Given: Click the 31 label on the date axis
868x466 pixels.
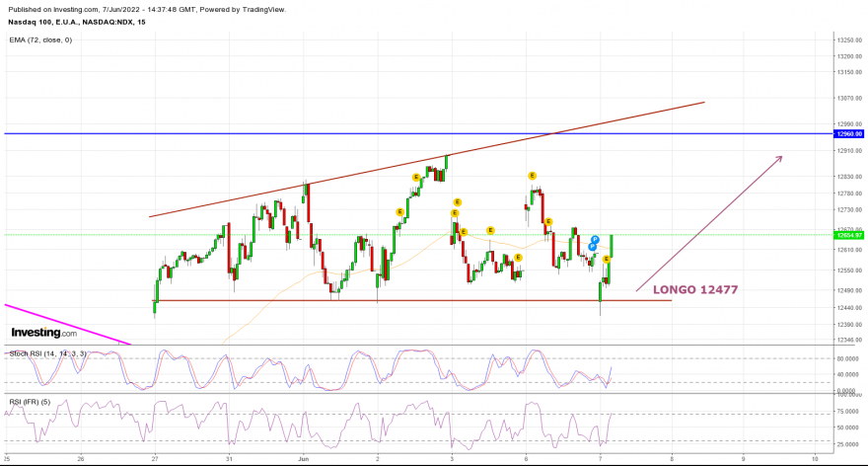Looking at the screenshot, I should pyautogui.click(x=229, y=459).
